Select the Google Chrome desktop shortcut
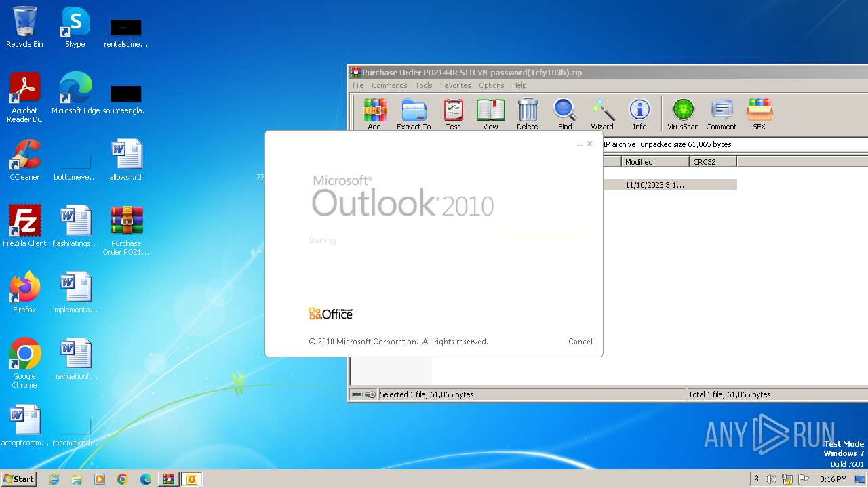Image resolution: width=868 pixels, height=488 pixels. tap(24, 363)
